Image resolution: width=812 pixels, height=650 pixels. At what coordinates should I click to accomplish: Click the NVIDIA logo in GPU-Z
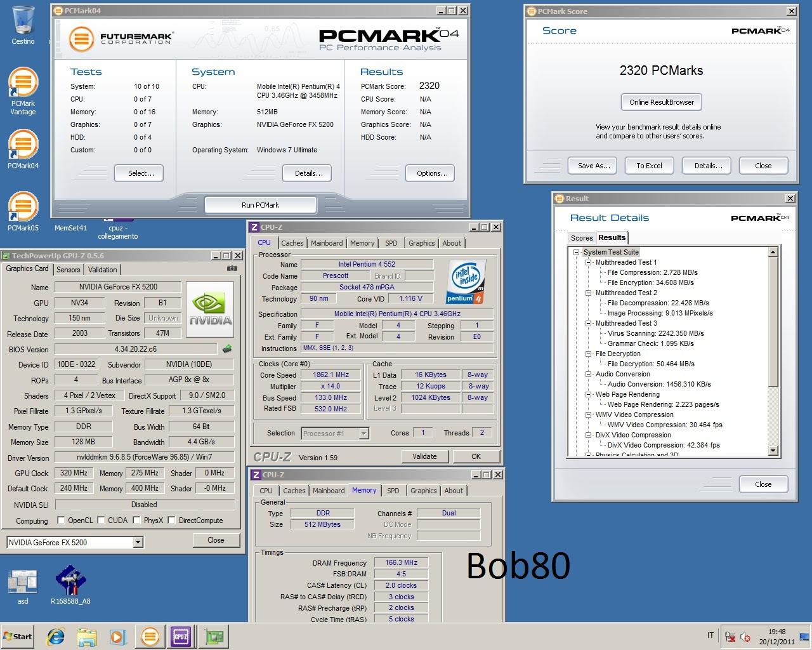click(210, 309)
